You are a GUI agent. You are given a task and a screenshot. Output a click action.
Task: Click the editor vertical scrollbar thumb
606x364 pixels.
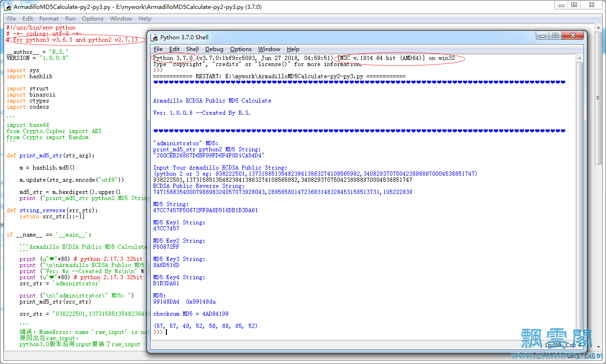(599, 98)
